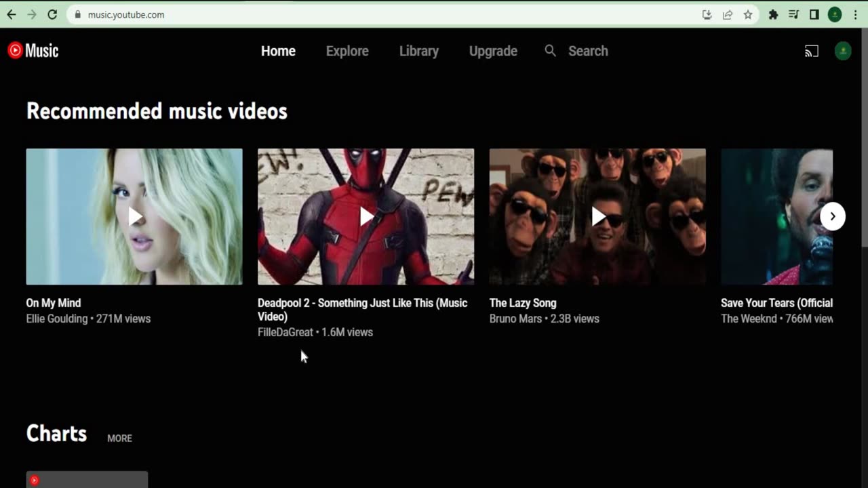868x488 pixels.
Task: Click the Recommended music videos heading
Action: click(x=157, y=111)
